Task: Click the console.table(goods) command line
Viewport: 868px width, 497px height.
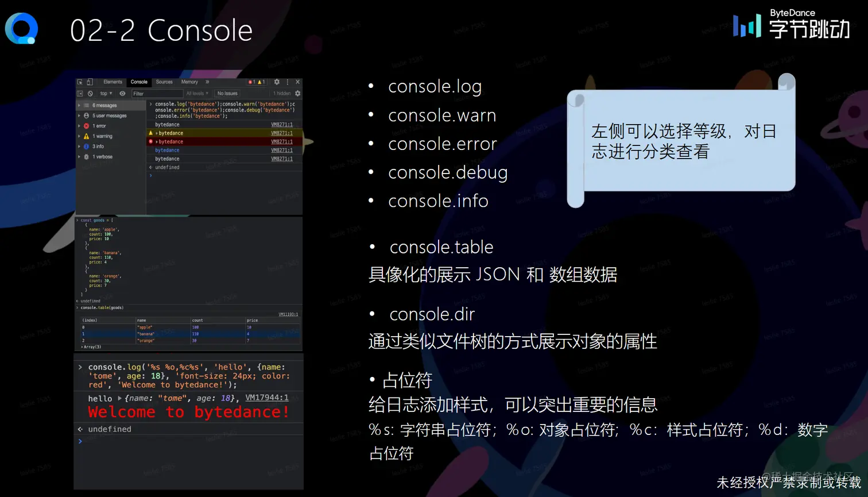Action: coord(102,308)
